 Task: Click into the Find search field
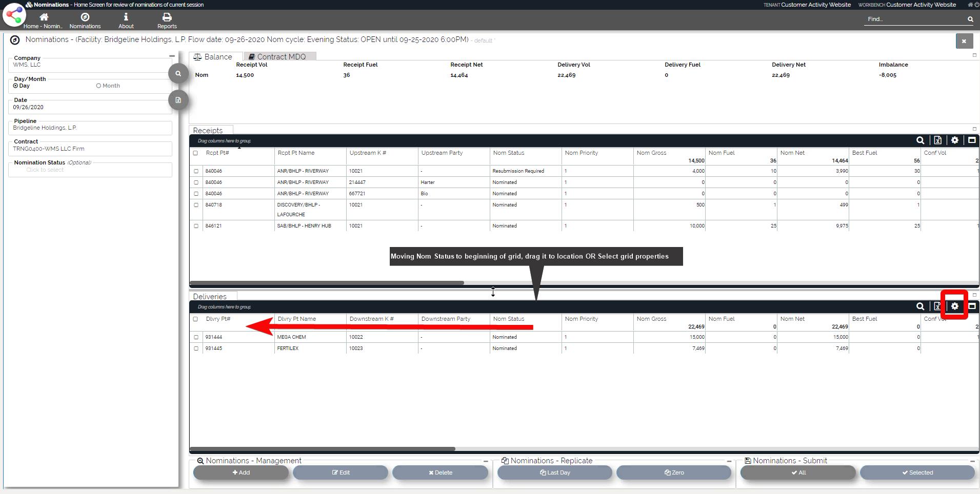point(914,19)
